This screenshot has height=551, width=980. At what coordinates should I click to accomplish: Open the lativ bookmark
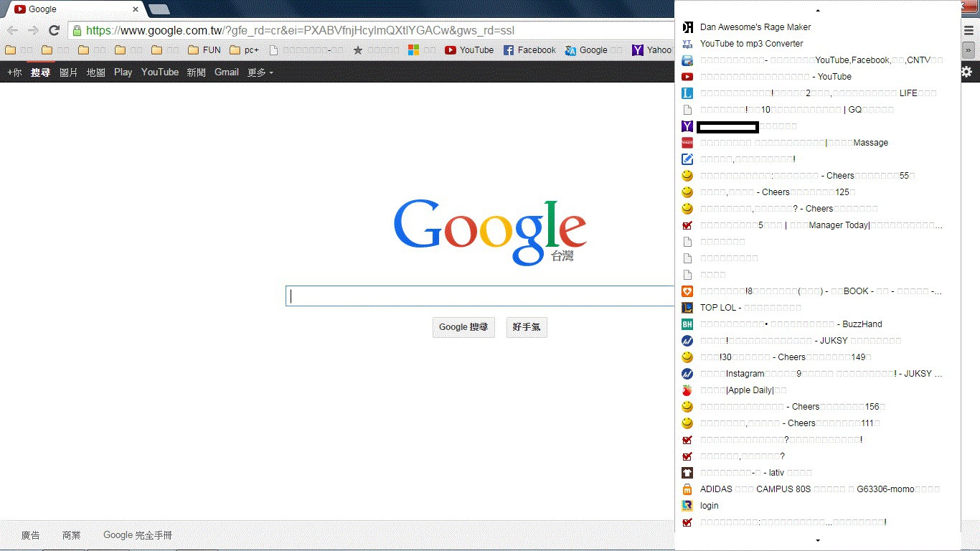pyautogui.click(x=818, y=473)
